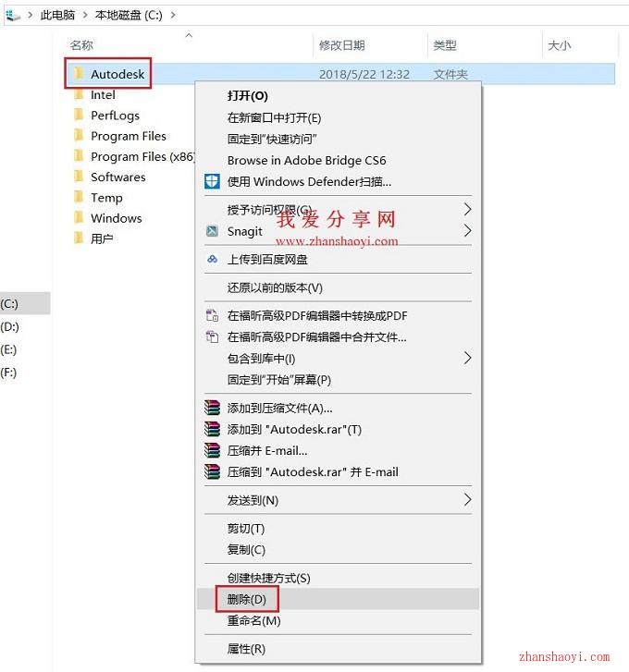Open chevron dropdown before 此电脑

[x=30, y=16]
